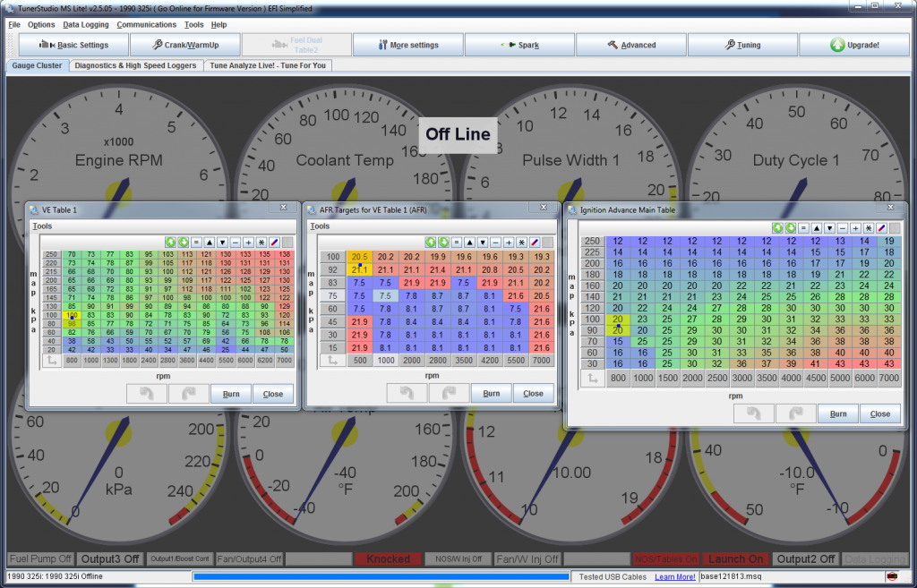
Task: Open Tune Analyze Live! tab
Action: pyautogui.click(x=268, y=65)
